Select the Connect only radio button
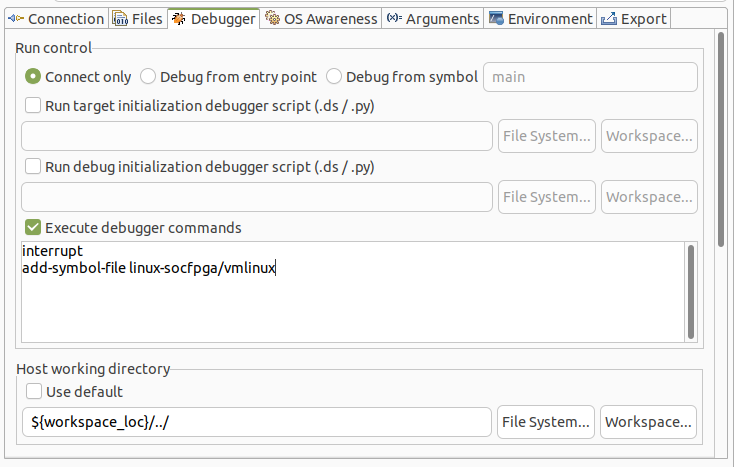734x467 pixels. pyautogui.click(x=33, y=76)
